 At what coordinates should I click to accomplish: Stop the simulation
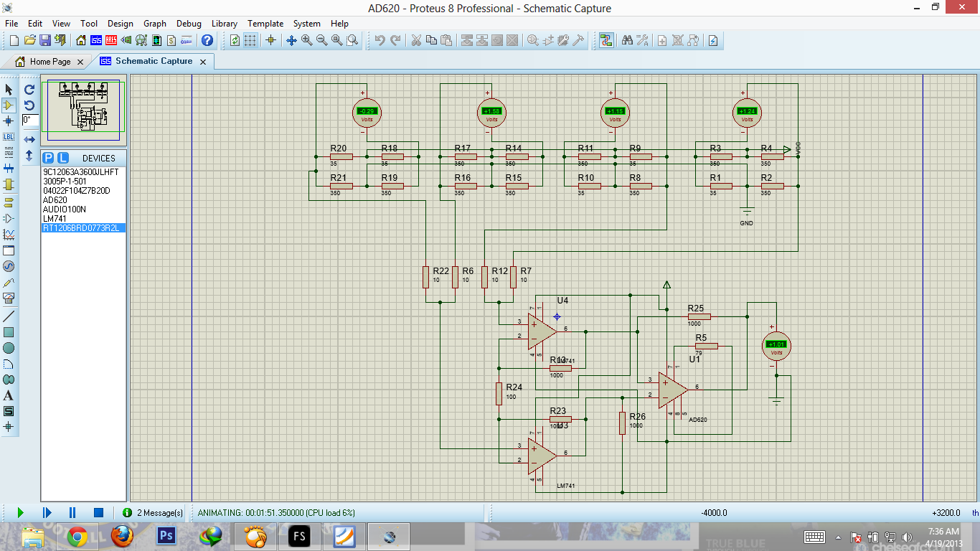(98, 512)
